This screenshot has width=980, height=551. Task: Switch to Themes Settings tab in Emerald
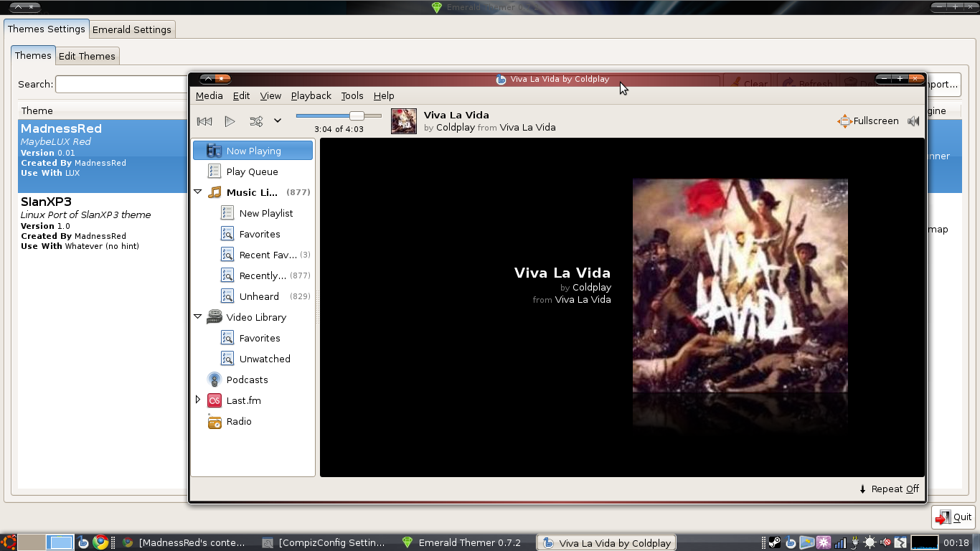[47, 29]
